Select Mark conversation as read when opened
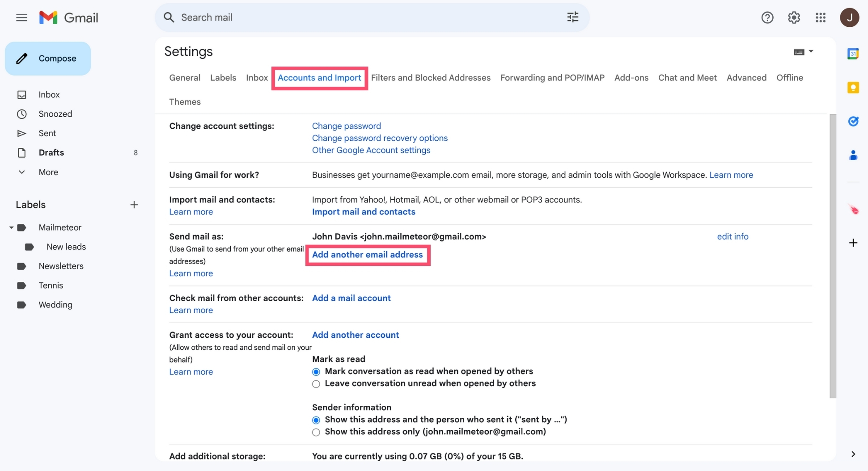This screenshot has width=868, height=471. pyautogui.click(x=316, y=372)
